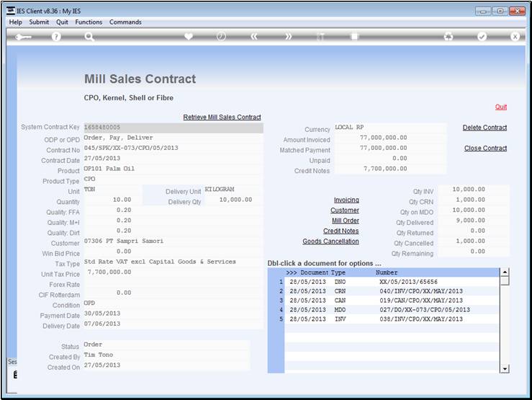
Task: Click the System Contract Key field
Action: point(173,128)
